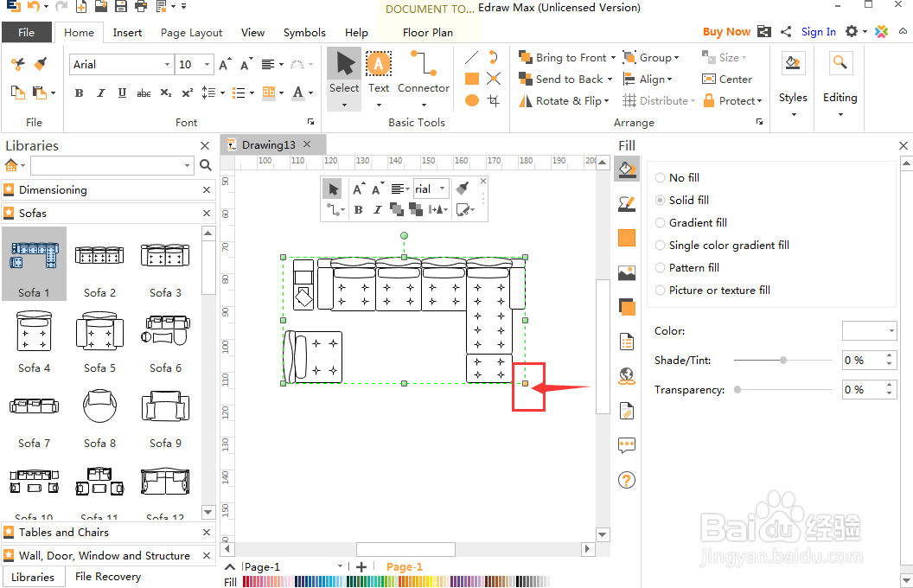
Task: Adjust the Shade/Tint slider
Action: (783, 361)
